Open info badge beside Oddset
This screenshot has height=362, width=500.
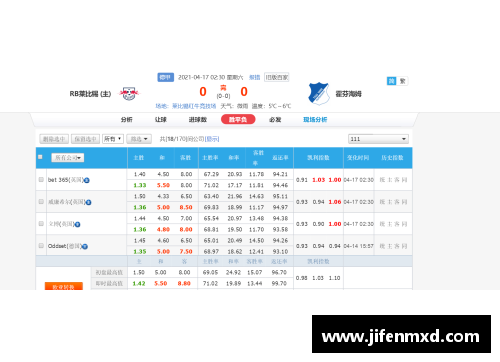(x=85, y=247)
